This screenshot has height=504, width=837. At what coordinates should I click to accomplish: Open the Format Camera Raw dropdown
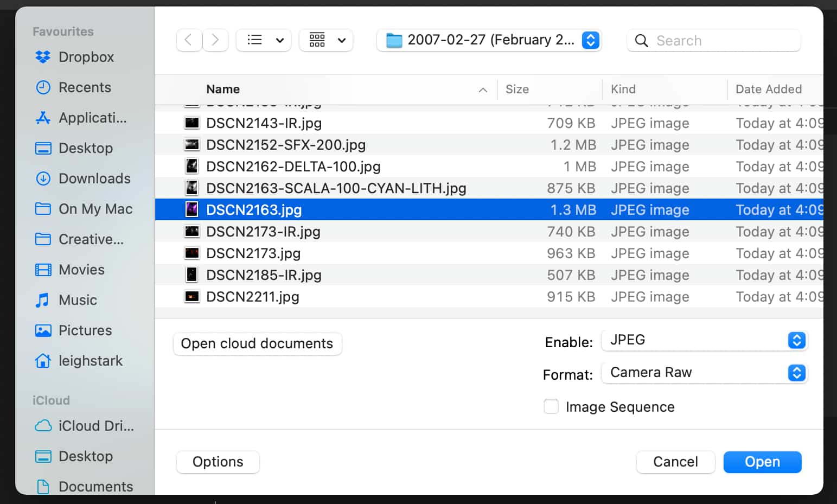[x=704, y=373]
